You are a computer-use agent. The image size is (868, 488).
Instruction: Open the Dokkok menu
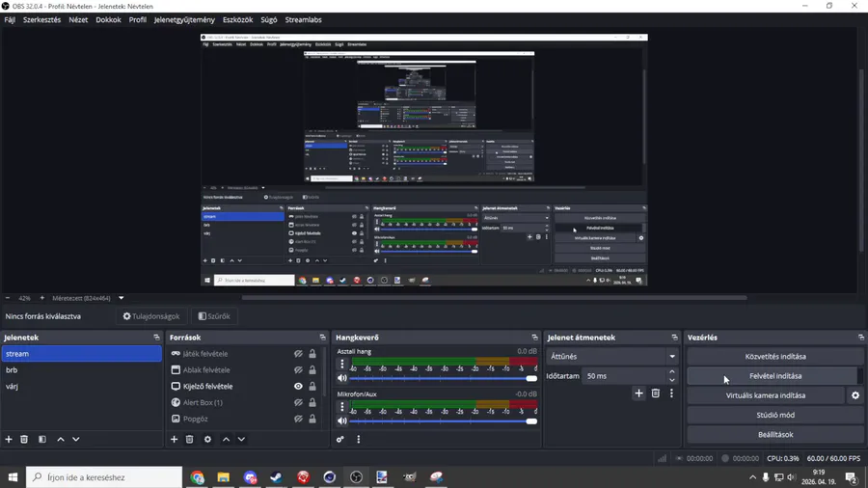108,19
